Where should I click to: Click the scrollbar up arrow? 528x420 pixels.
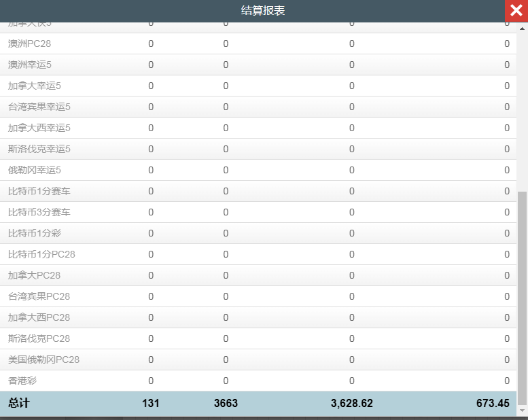tap(522, 29)
